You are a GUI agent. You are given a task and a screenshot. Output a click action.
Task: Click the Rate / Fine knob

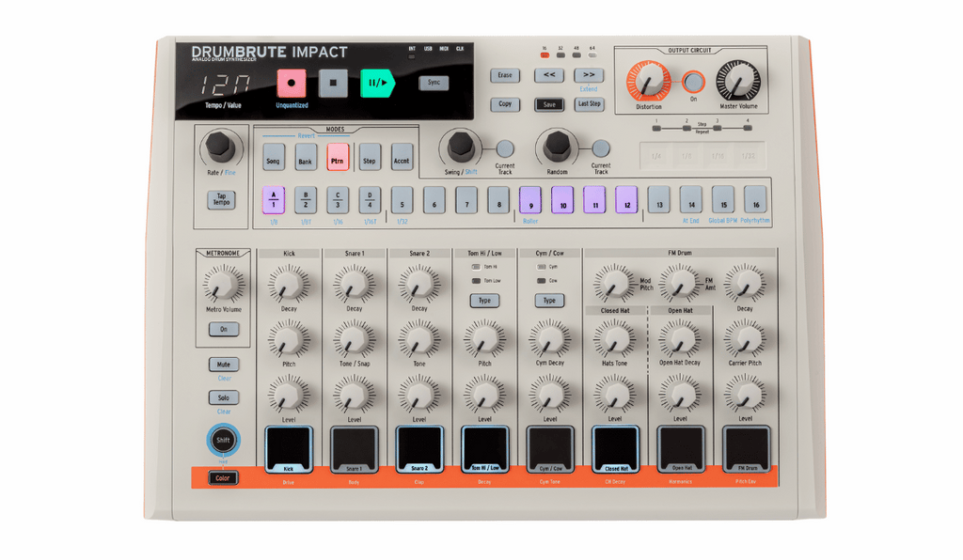pyautogui.click(x=220, y=146)
